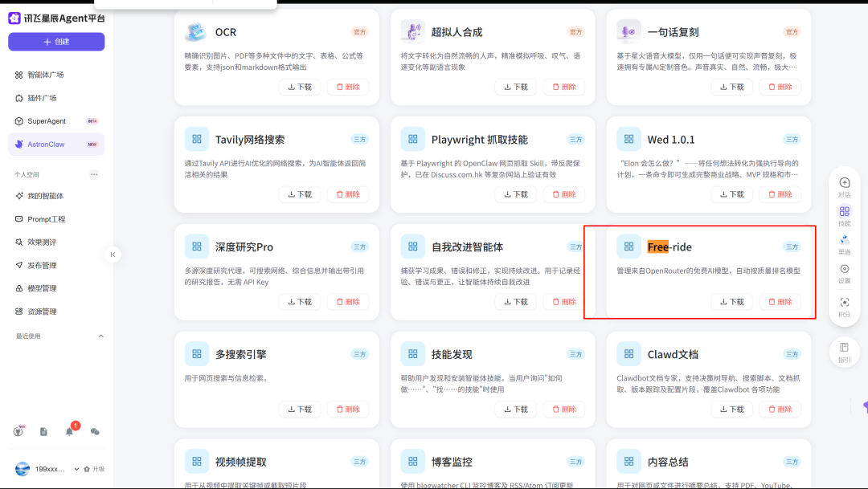Viewport: 868px width, 489px height.
Task: Click the 多搜索引擎 card icon
Action: tap(197, 354)
